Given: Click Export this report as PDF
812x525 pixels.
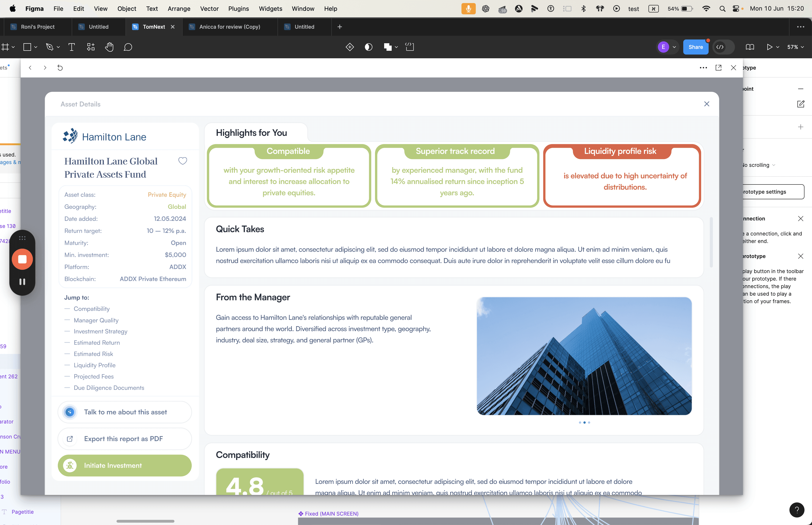Looking at the screenshot, I should [x=125, y=439].
